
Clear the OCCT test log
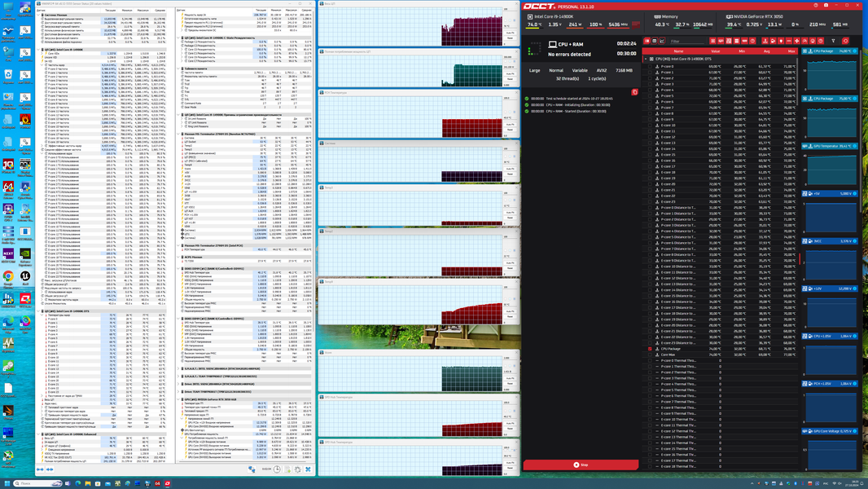[634, 92]
